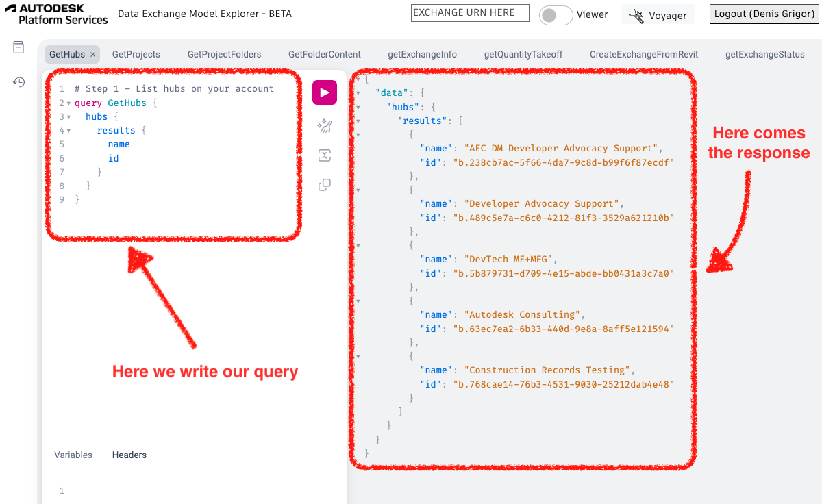Collapse the "hubs" node in response
Image resolution: width=822 pixels, height=504 pixels.
357,107
